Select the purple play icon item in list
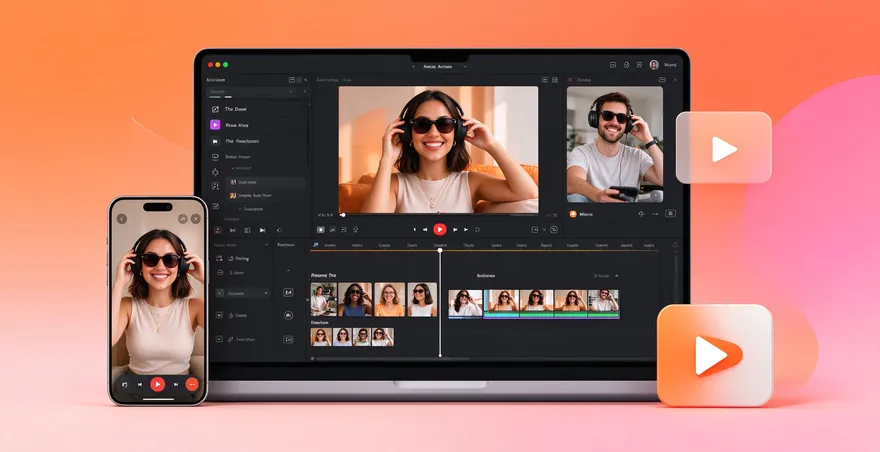Image resolution: width=880 pixels, height=452 pixels. point(215,125)
